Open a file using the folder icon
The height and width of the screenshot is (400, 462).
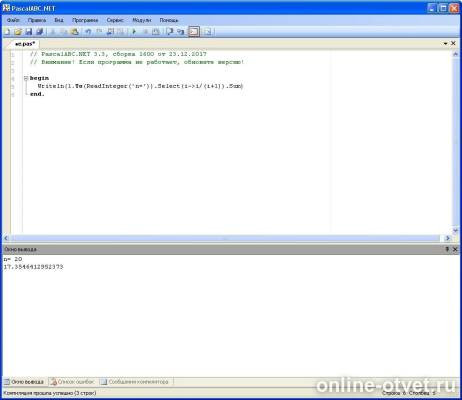click(18, 32)
